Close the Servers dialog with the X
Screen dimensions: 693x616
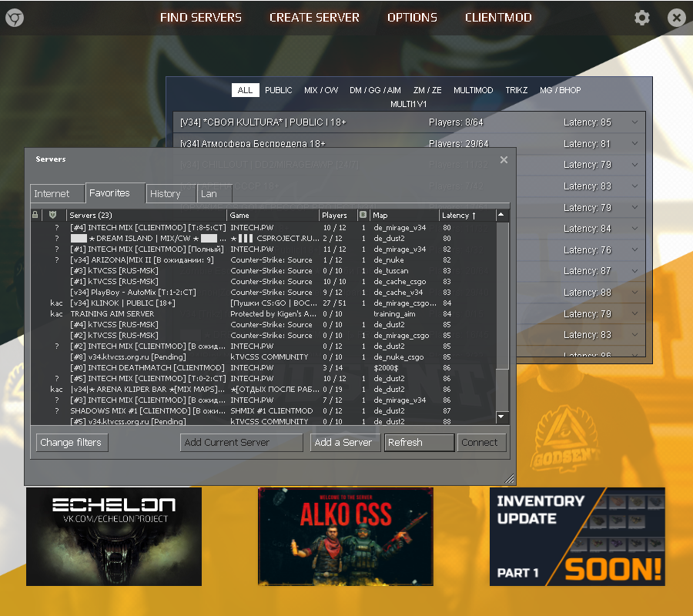click(504, 160)
